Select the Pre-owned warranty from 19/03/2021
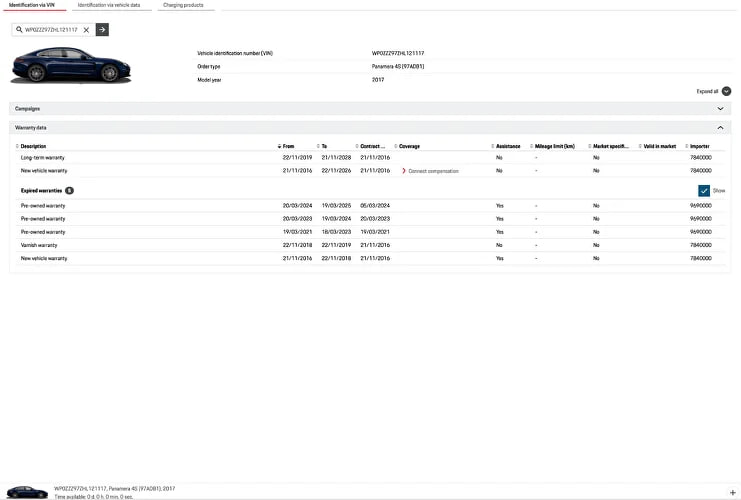The height and width of the screenshot is (500, 741). (x=370, y=232)
